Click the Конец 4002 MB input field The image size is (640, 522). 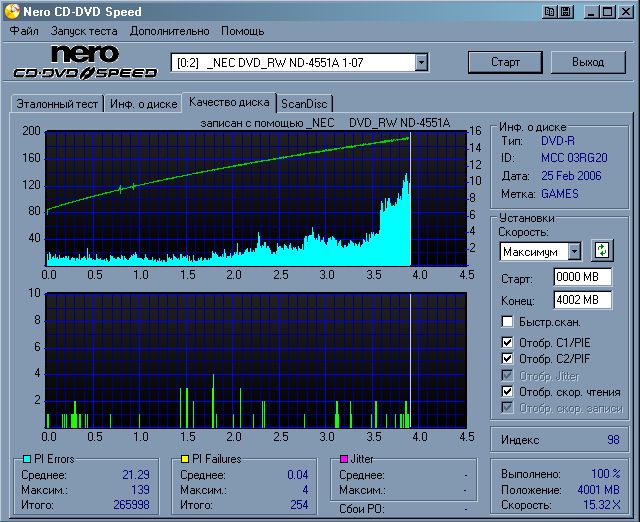point(582,300)
